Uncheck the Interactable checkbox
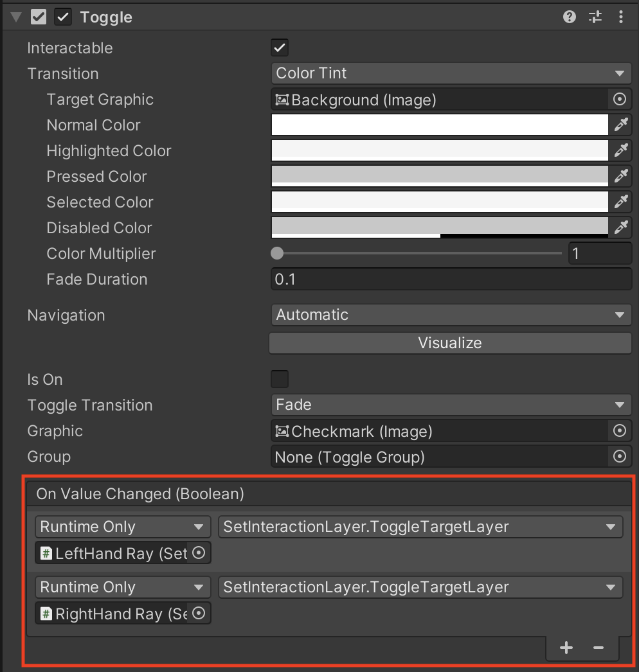 (280, 48)
